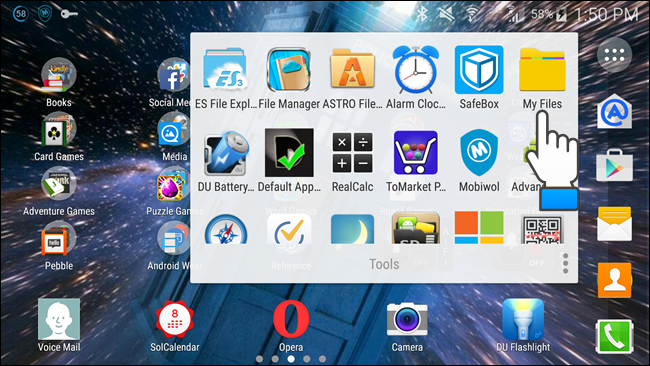Go to second home screen page dot

275,359
